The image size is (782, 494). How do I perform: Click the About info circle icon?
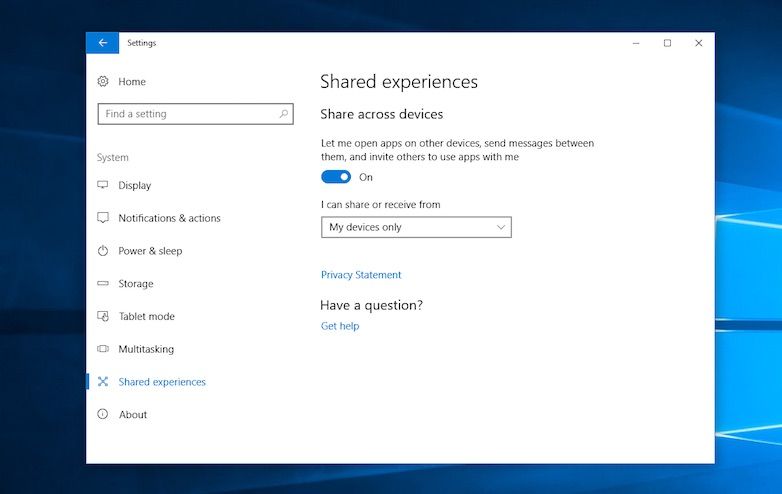pyautogui.click(x=103, y=414)
